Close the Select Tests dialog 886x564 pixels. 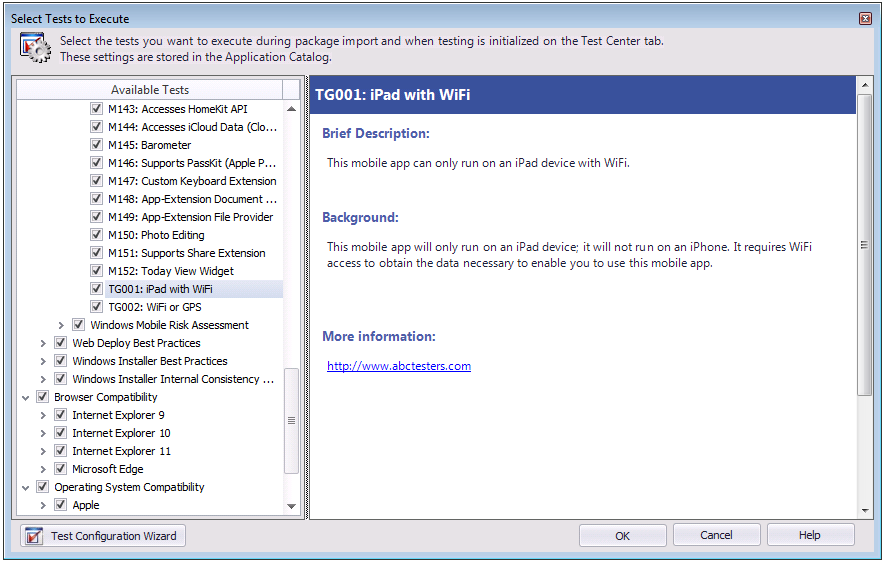point(865,19)
